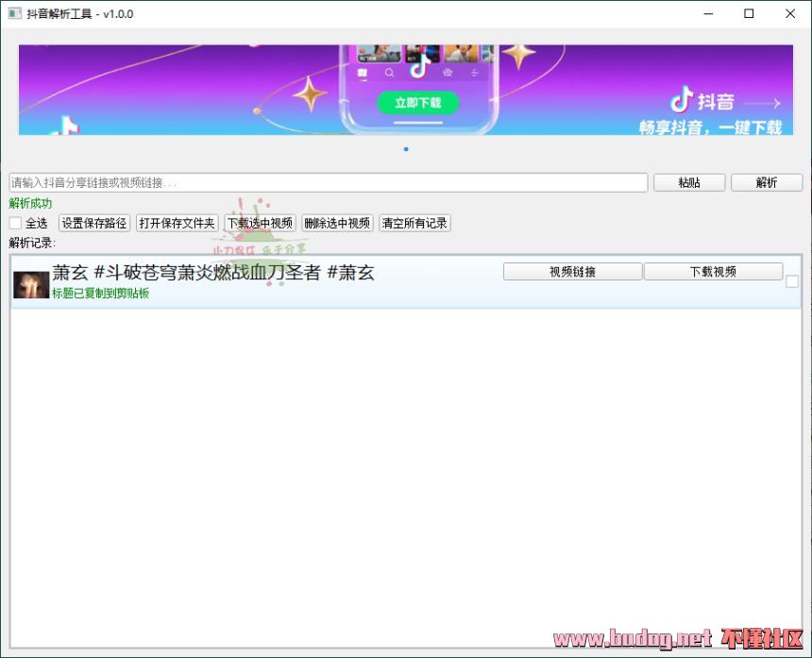812x658 pixels.
Task: Click 下载视频 button for 萧玄 record
Action: (x=713, y=271)
